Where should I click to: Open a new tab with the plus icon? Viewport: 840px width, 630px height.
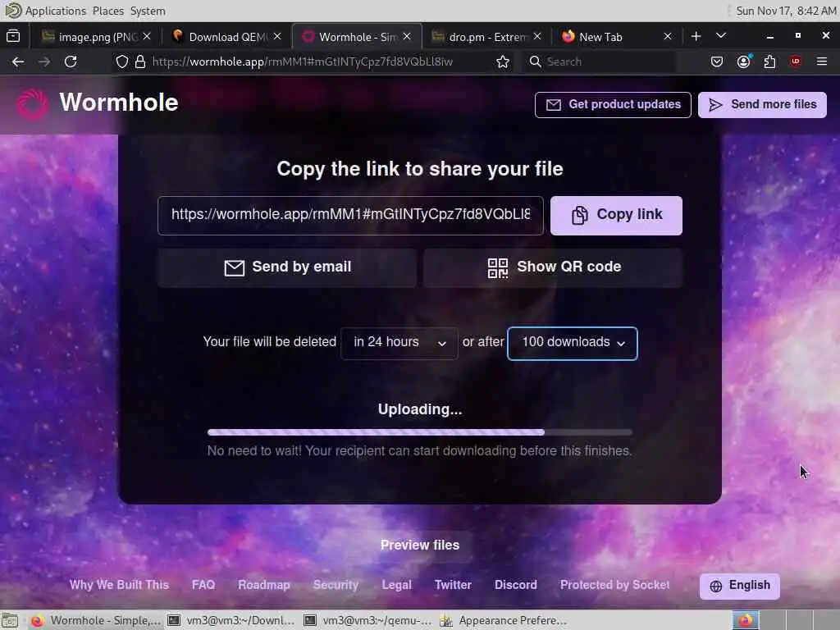(x=696, y=36)
